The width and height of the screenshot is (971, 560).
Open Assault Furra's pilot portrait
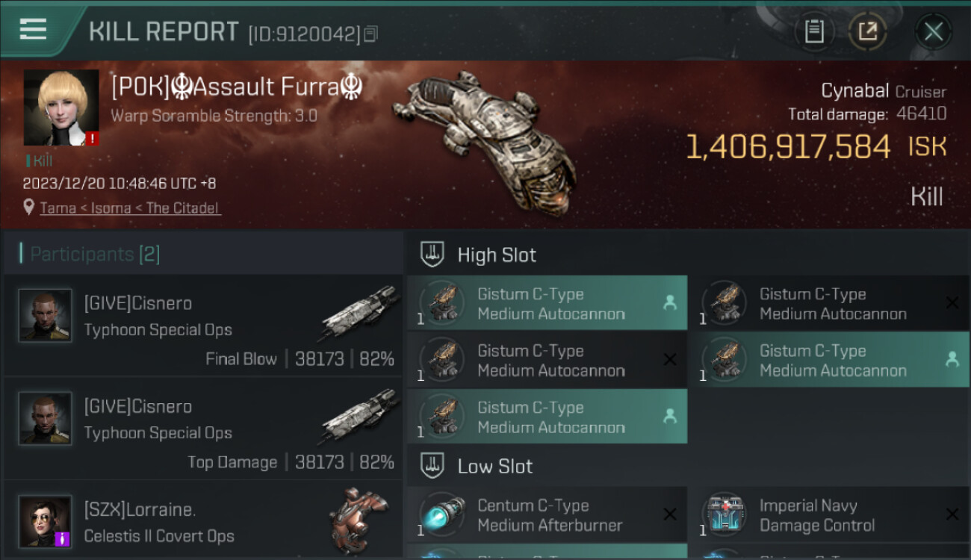(61, 108)
